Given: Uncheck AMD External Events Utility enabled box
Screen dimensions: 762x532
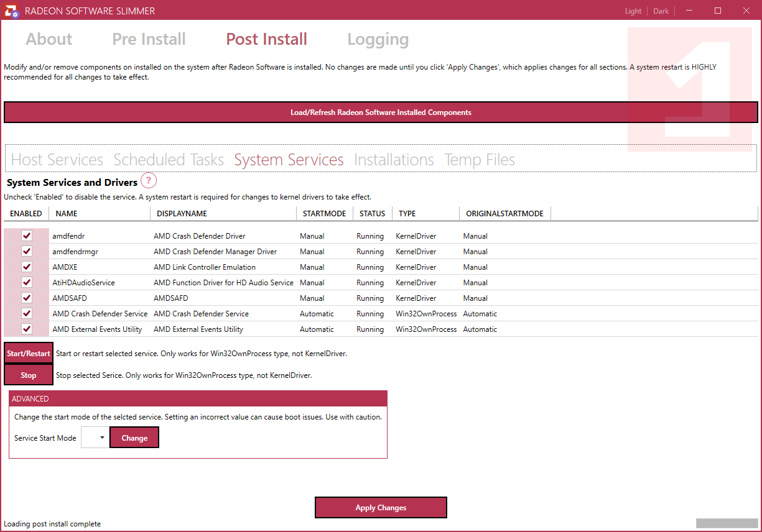Looking at the screenshot, I should pyautogui.click(x=27, y=329).
